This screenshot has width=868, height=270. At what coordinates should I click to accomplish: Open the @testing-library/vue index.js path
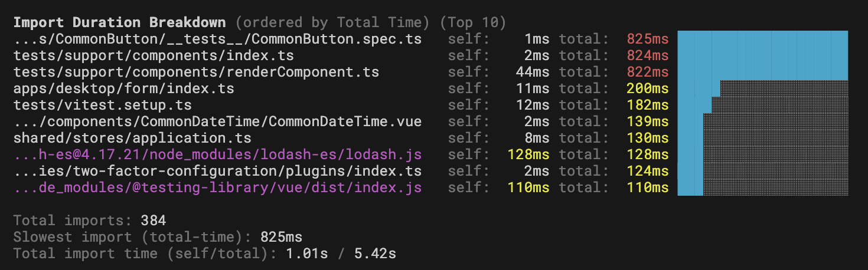[x=217, y=188]
